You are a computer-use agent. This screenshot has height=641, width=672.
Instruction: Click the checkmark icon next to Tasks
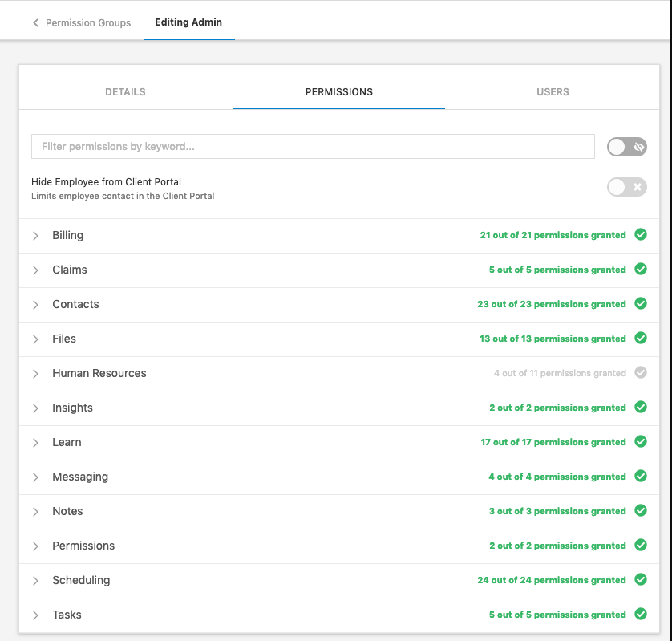(641, 615)
